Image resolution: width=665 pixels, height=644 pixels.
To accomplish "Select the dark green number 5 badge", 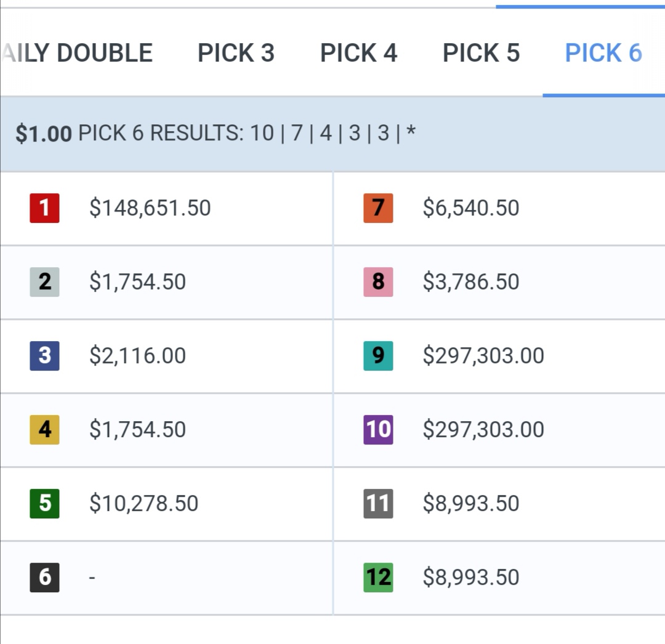I will pyautogui.click(x=44, y=503).
